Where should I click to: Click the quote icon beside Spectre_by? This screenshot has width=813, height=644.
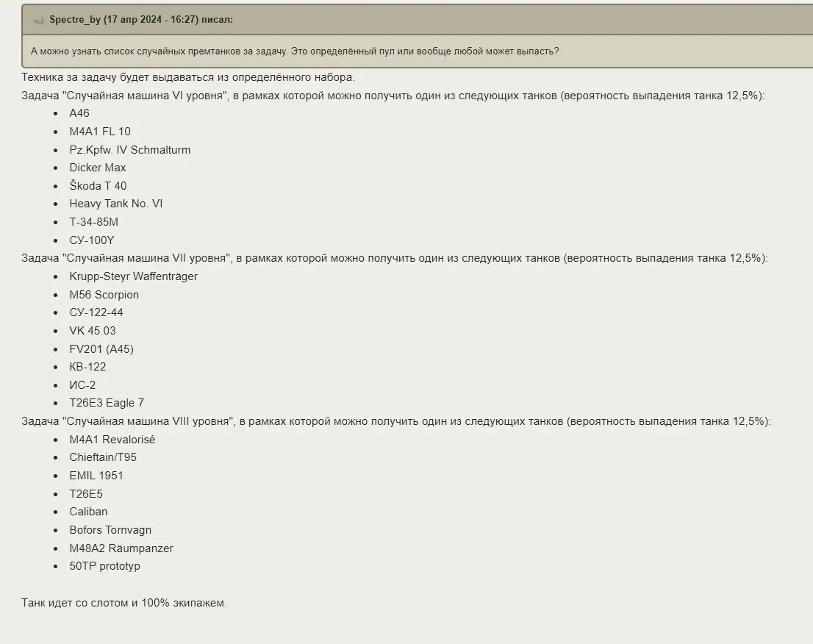point(39,20)
